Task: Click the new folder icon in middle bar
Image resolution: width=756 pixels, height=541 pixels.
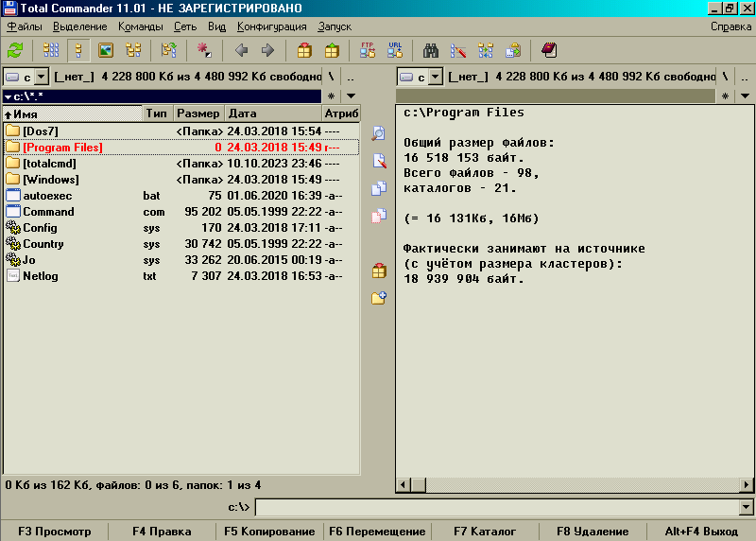Action: [x=379, y=298]
